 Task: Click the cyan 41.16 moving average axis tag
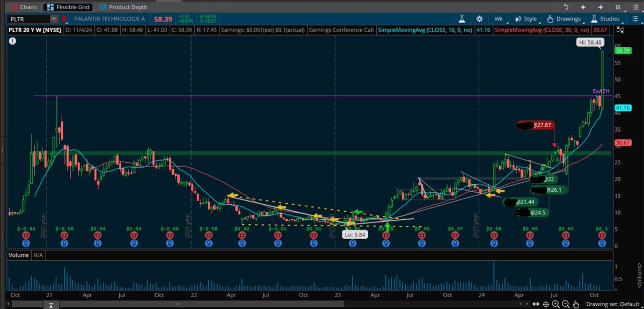coord(623,108)
